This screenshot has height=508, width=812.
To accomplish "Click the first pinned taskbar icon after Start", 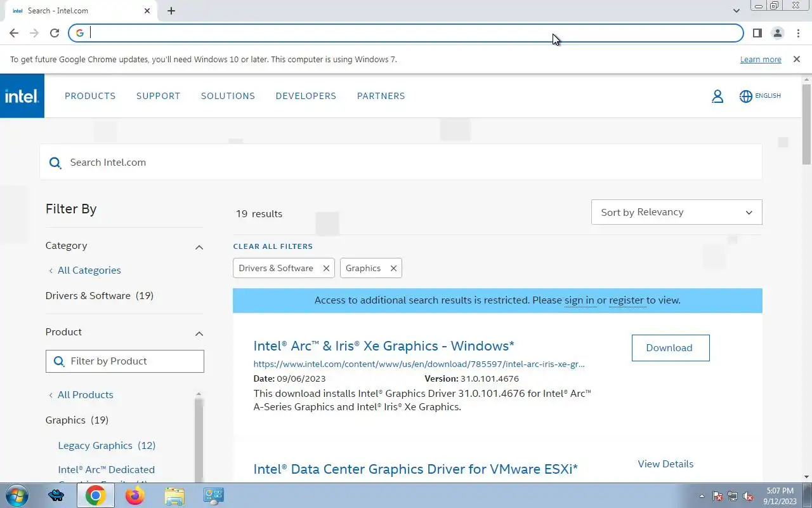I will 56,495.
